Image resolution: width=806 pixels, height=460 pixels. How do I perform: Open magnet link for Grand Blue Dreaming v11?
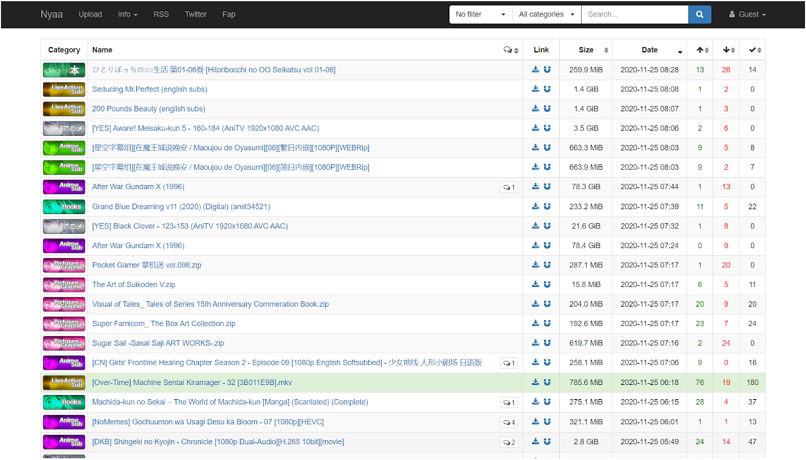click(x=547, y=206)
